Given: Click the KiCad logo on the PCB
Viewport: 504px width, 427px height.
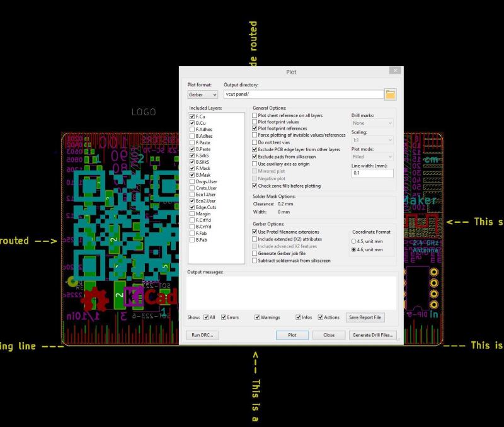Looking at the screenshot, I should tap(151, 296).
